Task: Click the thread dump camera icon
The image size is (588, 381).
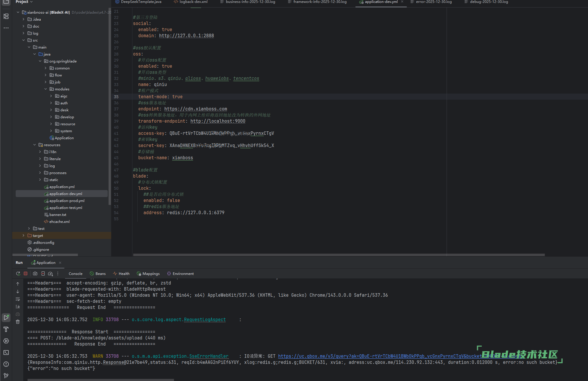Action: click(x=35, y=273)
